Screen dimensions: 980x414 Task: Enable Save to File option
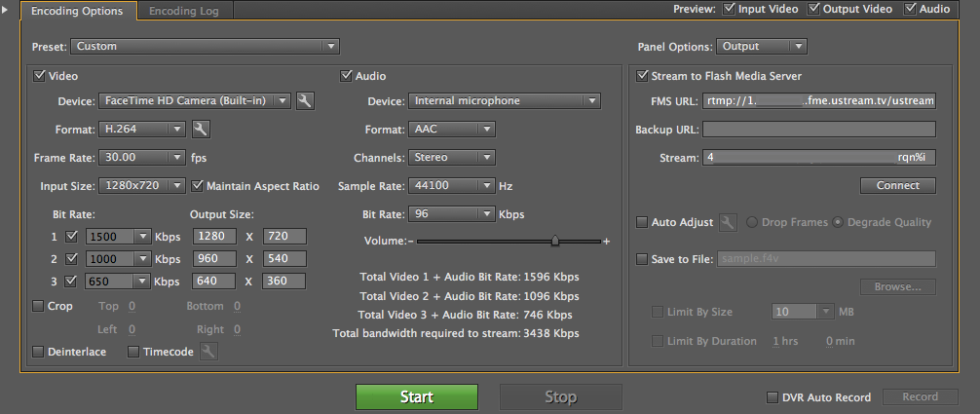click(x=642, y=259)
